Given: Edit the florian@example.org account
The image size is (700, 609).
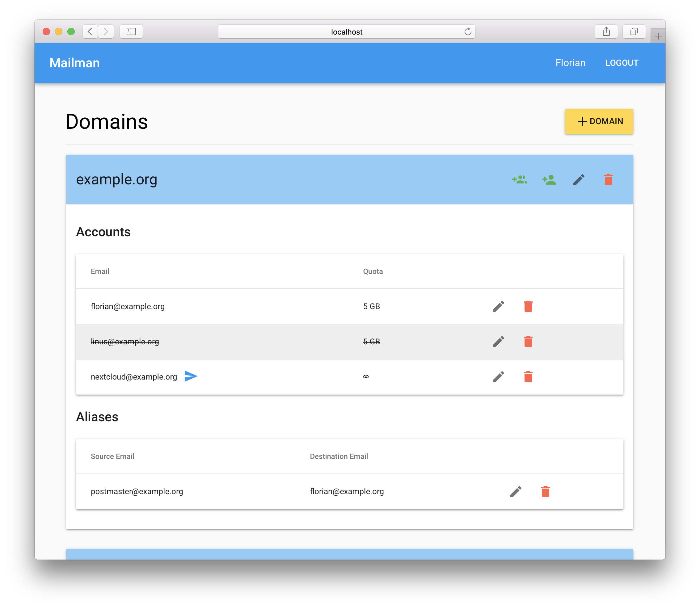Looking at the screenshot, I should (x=498, y=306).
